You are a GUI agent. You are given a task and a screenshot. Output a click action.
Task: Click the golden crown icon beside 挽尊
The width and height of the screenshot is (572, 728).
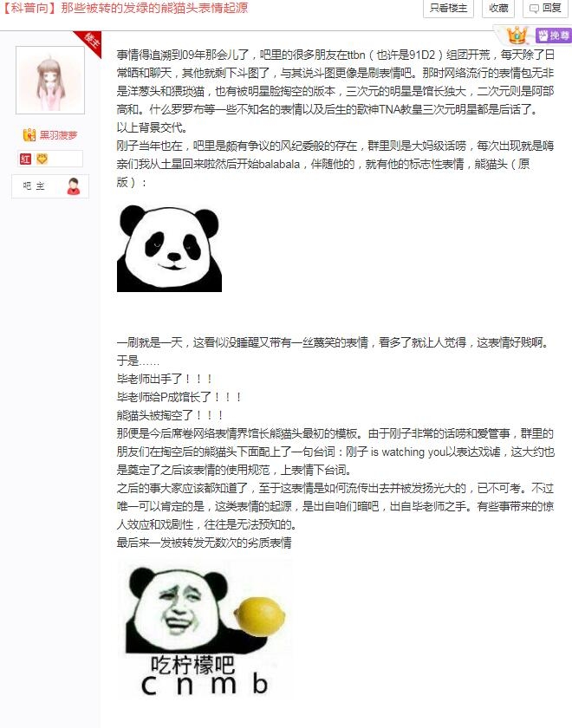click(517, 36)
